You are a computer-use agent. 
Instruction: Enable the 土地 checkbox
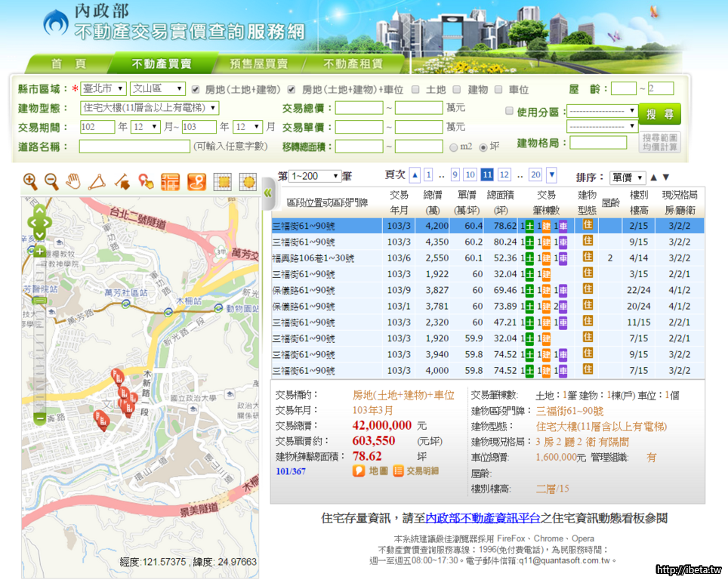tap(416, 89)
